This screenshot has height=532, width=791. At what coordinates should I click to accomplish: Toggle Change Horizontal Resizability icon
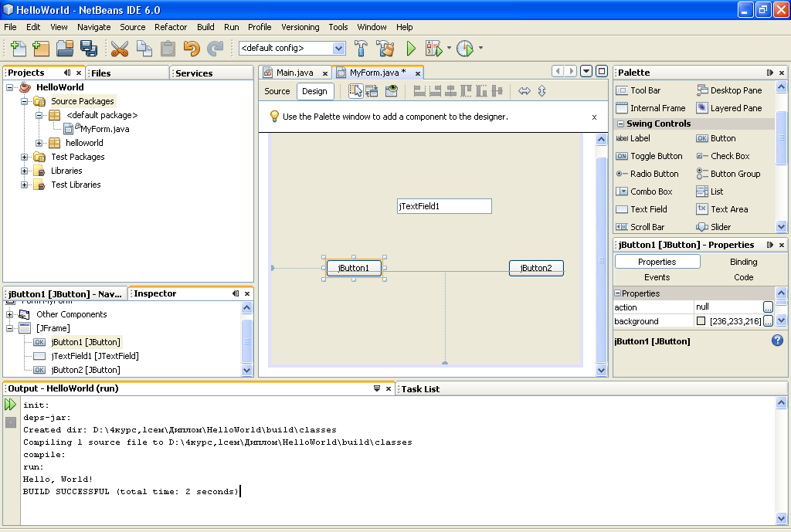(x=525, y=91)
